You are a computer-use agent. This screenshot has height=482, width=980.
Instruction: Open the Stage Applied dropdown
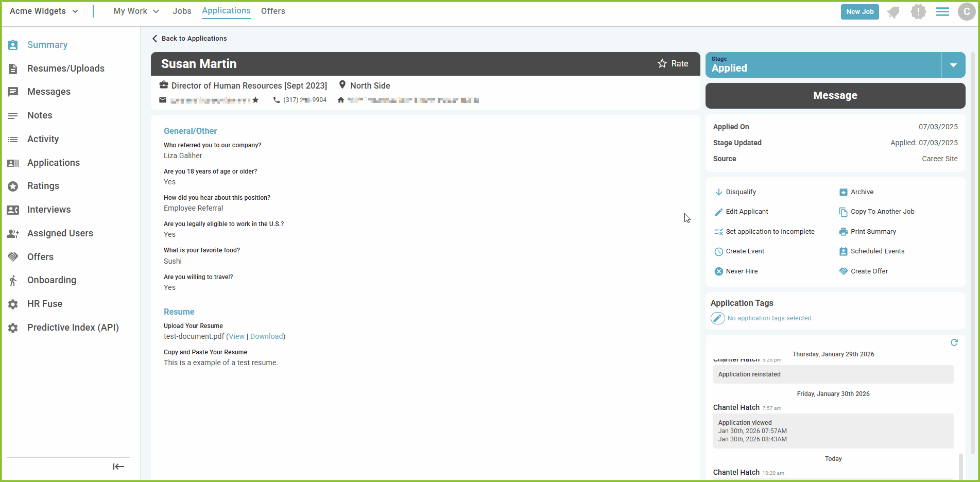click(x=953, y=65)
